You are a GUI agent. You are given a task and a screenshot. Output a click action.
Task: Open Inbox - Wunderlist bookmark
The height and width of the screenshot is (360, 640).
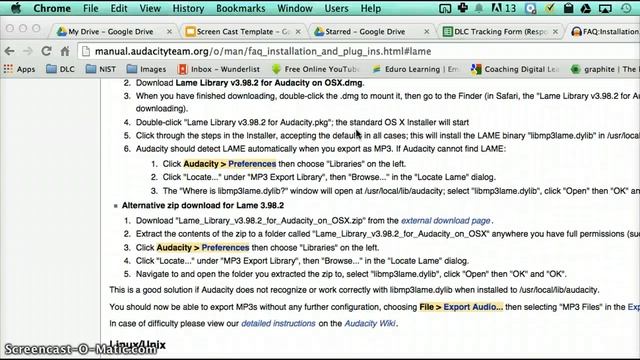click(219, 69)
